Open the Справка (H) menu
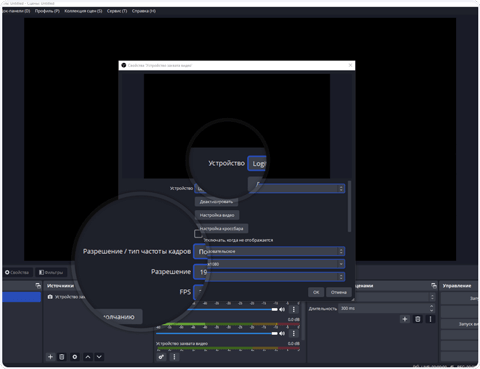This screenshot has width=480, height=369. [x=144, y=11]
